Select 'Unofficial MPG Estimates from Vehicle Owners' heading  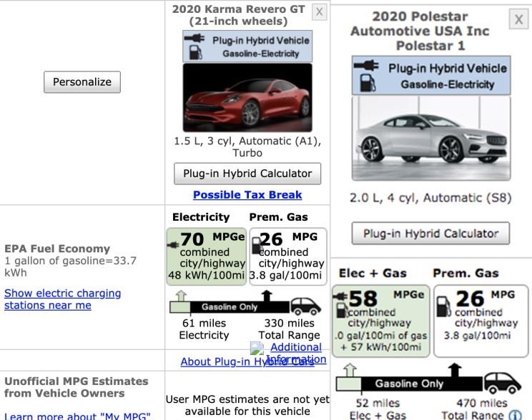point(77,387)
